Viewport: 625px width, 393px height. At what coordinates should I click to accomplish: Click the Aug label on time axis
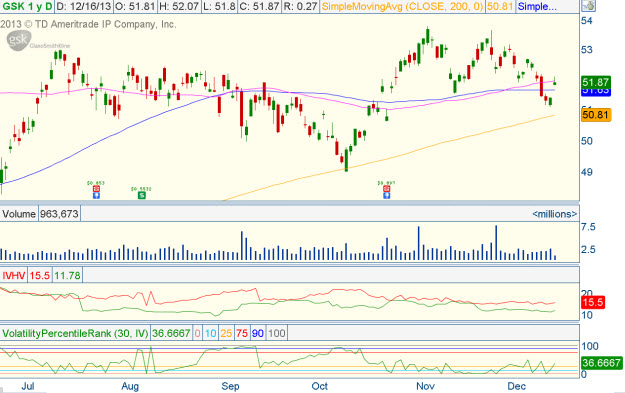[130, 386]
